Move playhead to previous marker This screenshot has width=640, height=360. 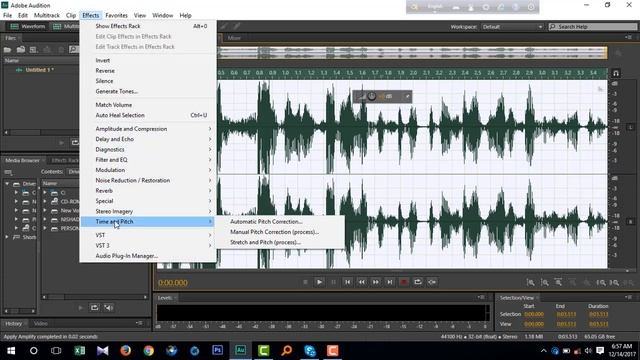coord(347,282)
